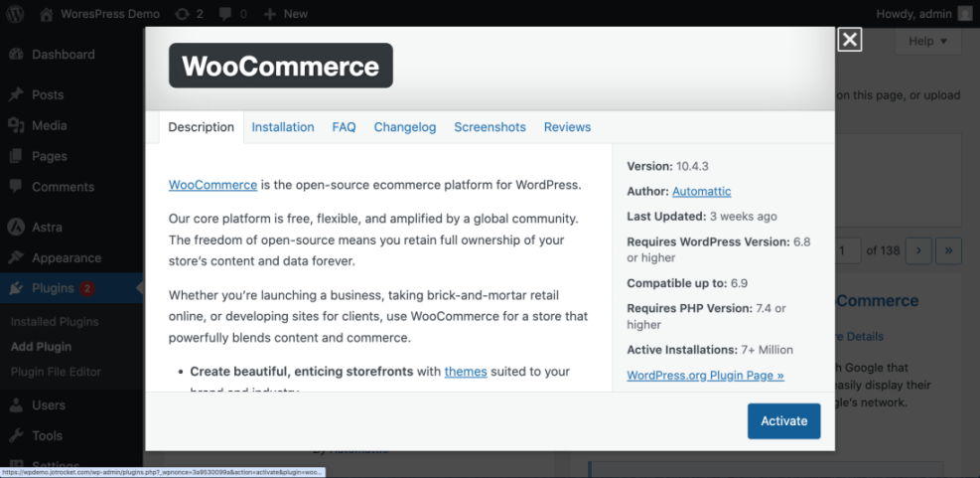This screenshot has height=478, width=980.
Task: Click the Plugins update count badge
Action: point(86,288)
